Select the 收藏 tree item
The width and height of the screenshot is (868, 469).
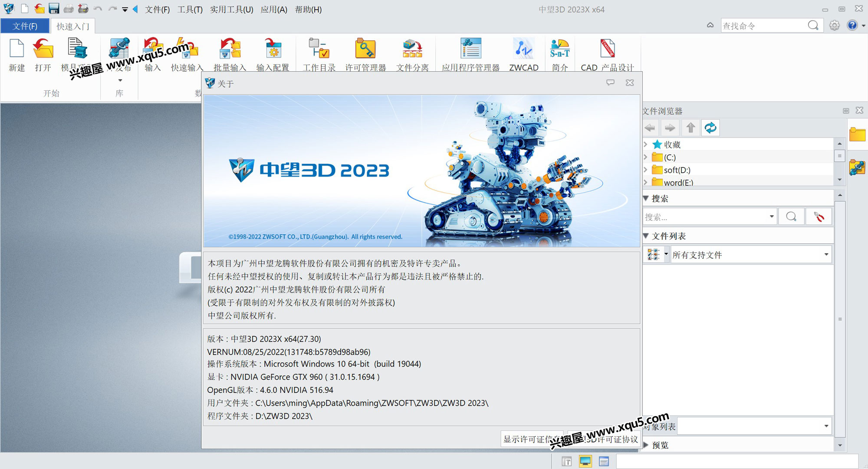[x=672, y=144]
